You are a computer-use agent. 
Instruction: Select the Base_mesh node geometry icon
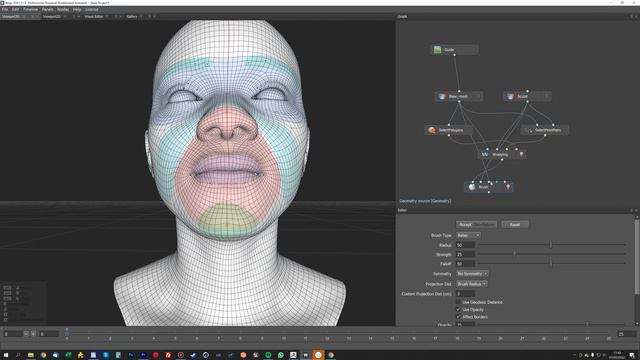pos(442,96)
